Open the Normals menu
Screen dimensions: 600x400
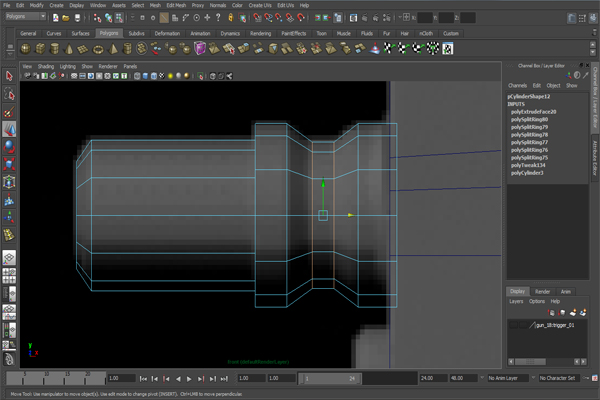point(218,5)
